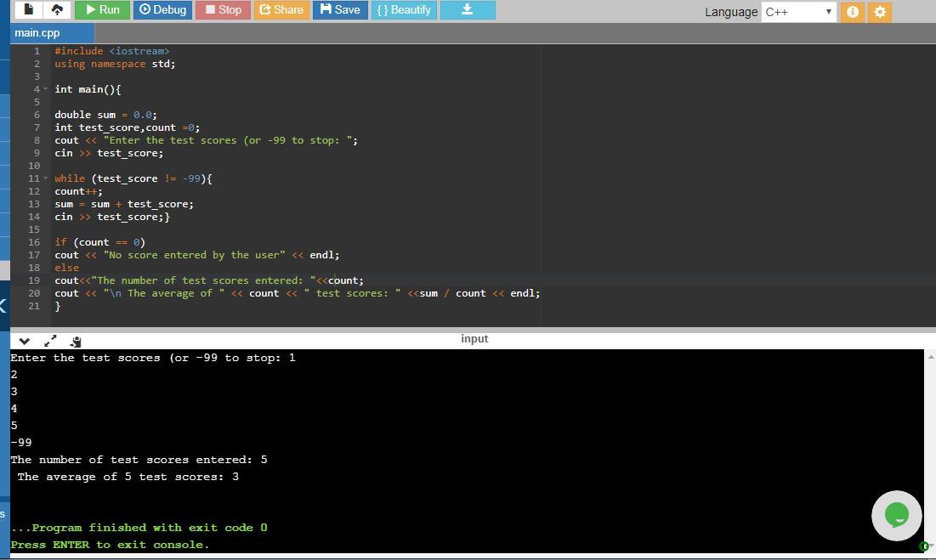The width and height of the screenshot is (936, 560).
Task: Open the info icon next to Language
Action: coord(853,12)
